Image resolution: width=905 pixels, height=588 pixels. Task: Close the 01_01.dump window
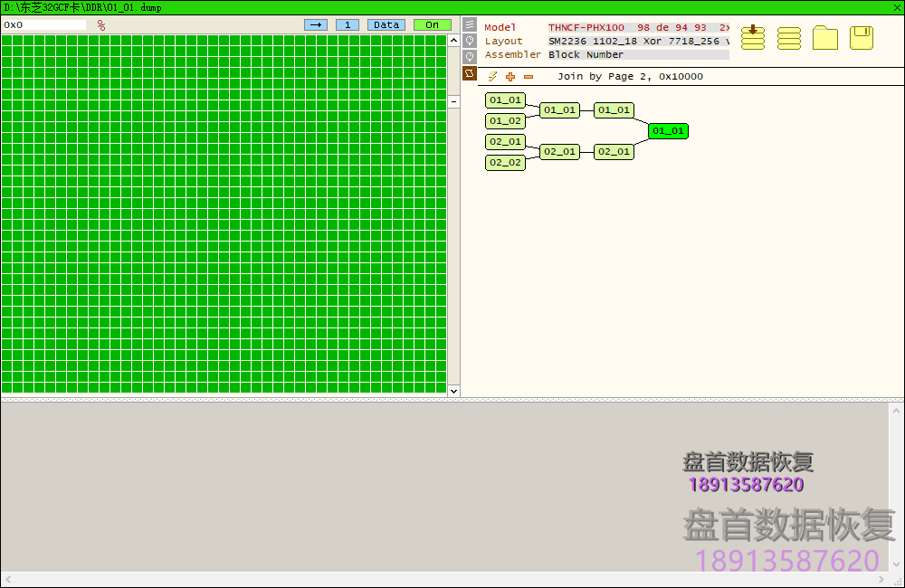[898, 7]
